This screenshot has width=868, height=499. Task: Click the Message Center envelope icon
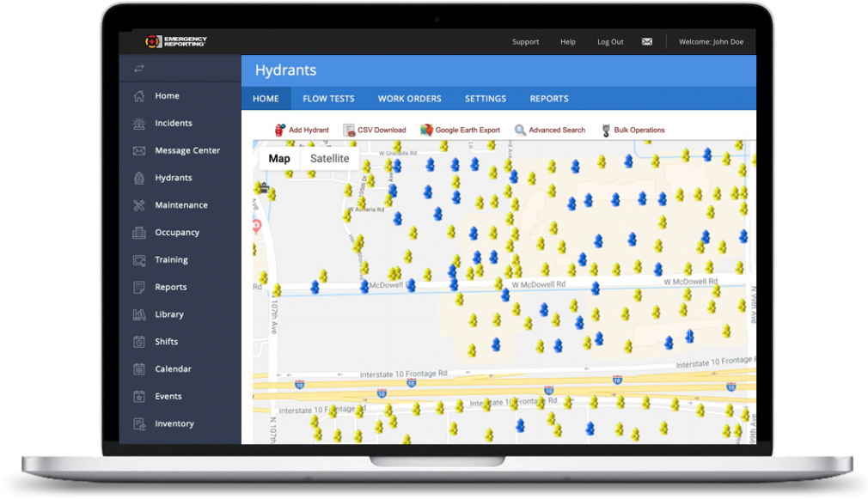139,151
